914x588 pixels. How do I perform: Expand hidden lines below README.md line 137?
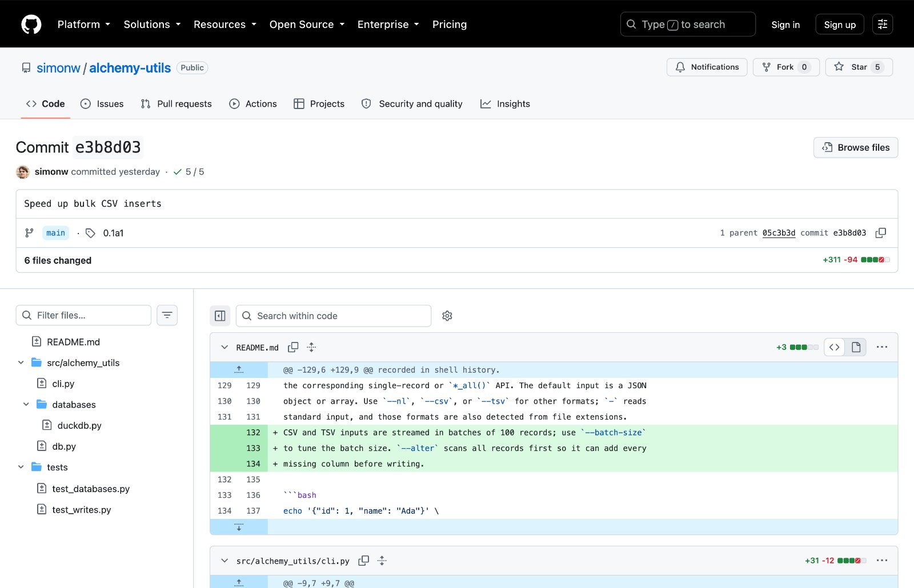239,527
